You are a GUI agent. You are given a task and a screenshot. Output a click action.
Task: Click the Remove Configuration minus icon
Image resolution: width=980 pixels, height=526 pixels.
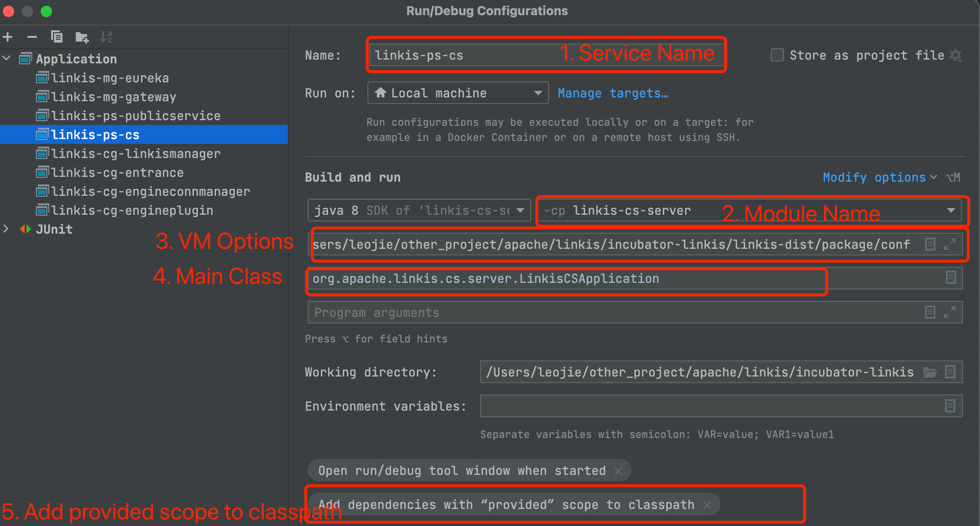[32, 36]
